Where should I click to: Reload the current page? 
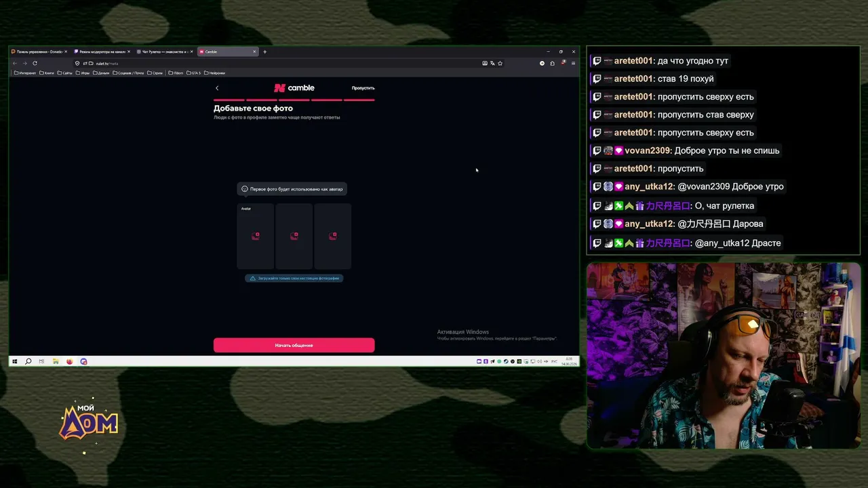35,63
